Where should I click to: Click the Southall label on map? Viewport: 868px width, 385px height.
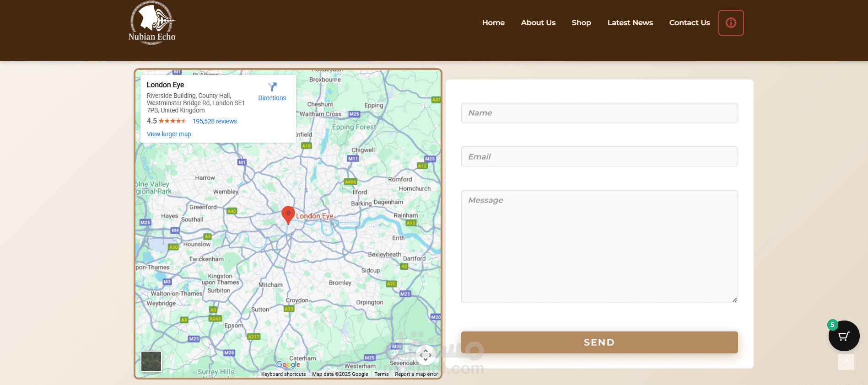[x=192, y=219]
